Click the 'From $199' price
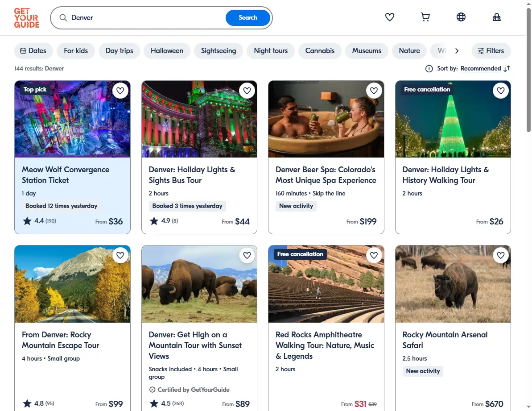The width and height of the screenshot is (532, 411). [361, 222]
